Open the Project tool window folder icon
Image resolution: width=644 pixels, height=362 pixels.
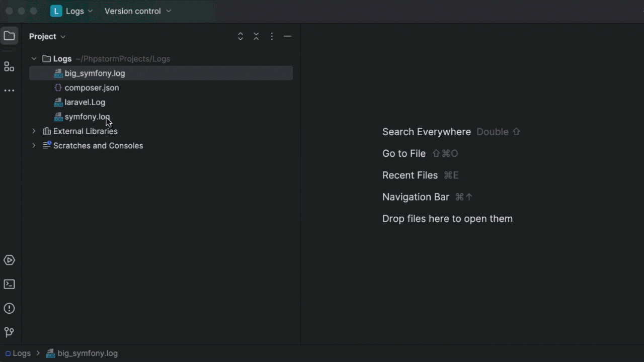pos(9,36)
